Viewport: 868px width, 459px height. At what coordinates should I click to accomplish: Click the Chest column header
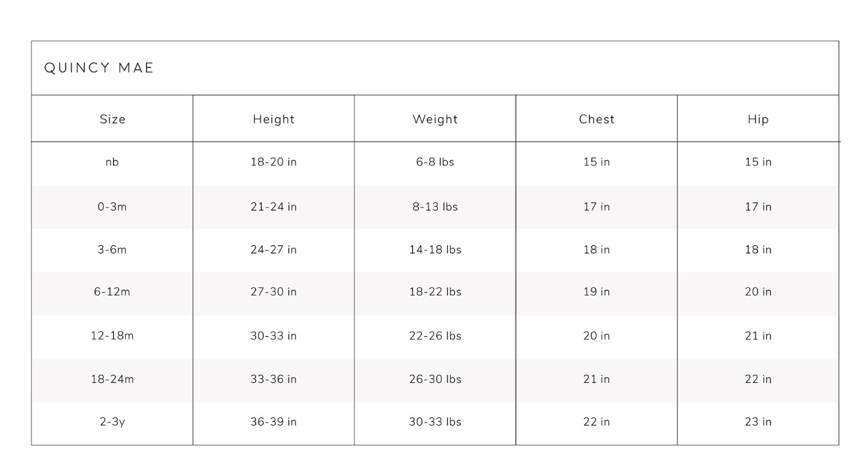point(596,119)
